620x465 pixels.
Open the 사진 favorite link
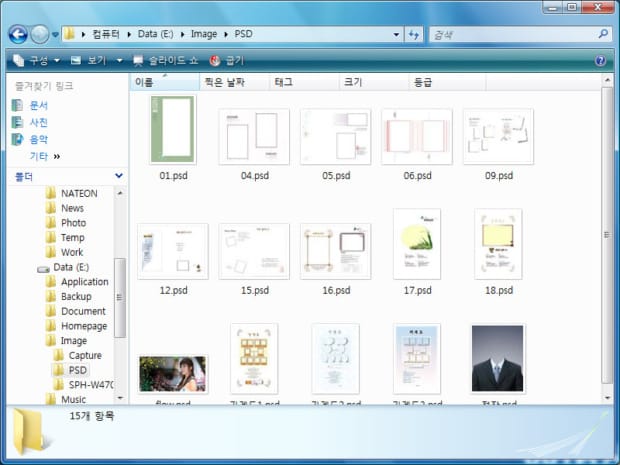pos(38,122)
